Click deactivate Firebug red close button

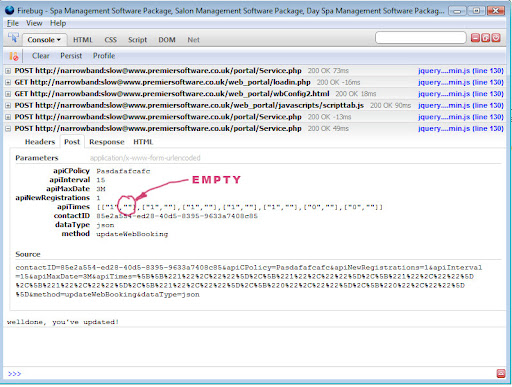(496, 38)
